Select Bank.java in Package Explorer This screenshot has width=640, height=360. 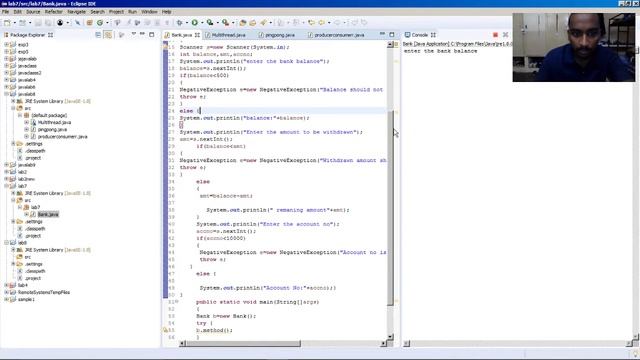[x=48, y=214]
